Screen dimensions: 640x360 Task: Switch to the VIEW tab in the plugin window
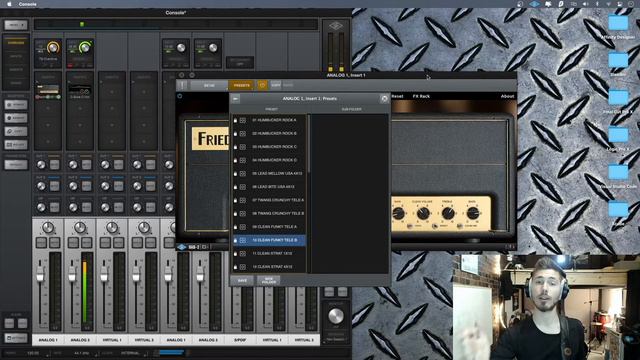point(209,85)
